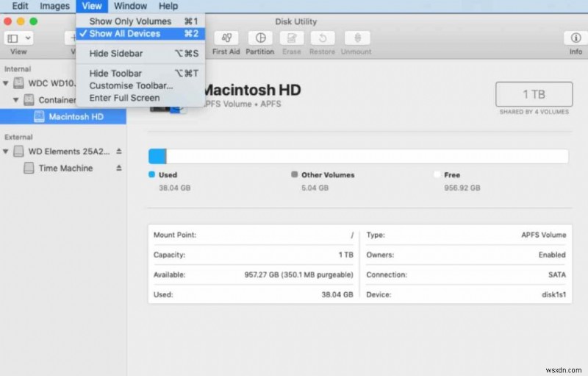Click the grey Other Volumes legend swatch
The width and height of the screenshot is (588, 376).
point(295,174)
